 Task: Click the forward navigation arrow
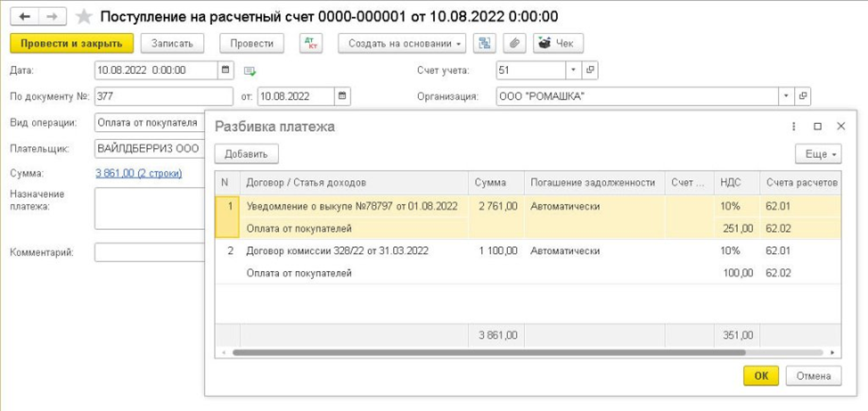(53, 17)
